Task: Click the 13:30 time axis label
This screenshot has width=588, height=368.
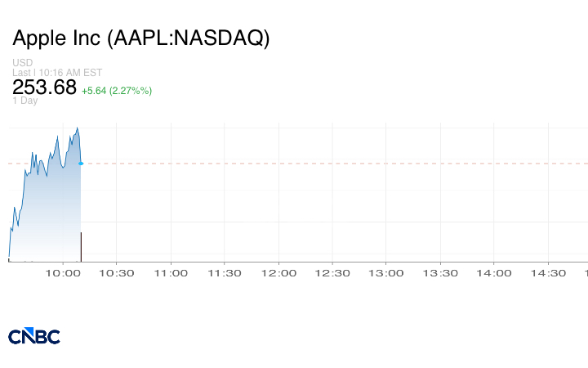Action: (440, 273)
